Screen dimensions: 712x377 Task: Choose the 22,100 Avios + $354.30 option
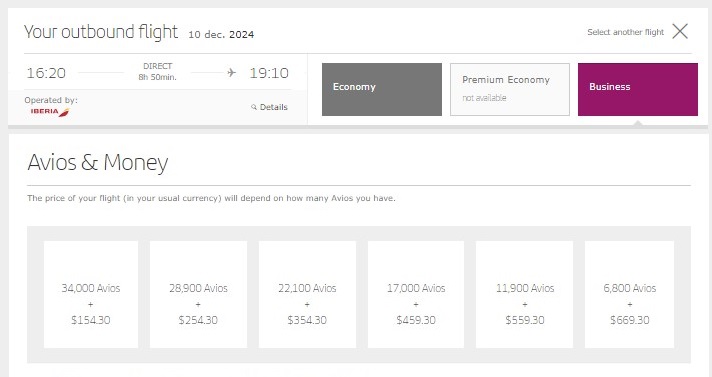(307, 294)
